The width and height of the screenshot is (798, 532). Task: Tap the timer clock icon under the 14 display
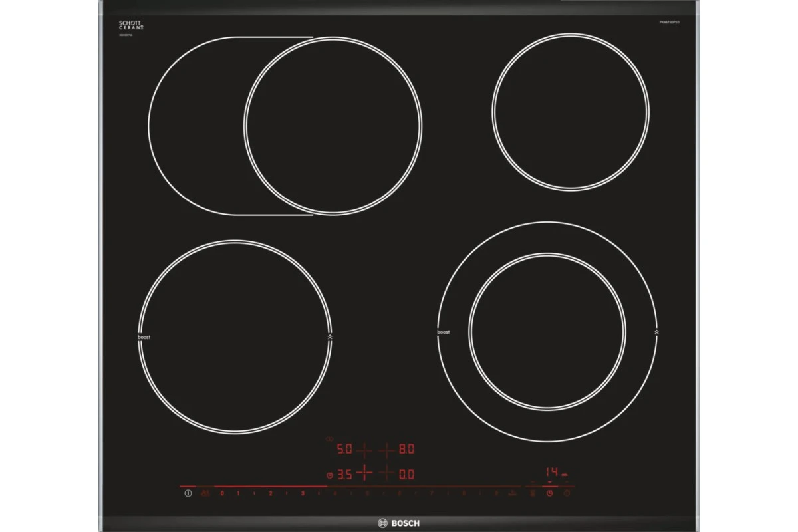click(x=549, y=493)
